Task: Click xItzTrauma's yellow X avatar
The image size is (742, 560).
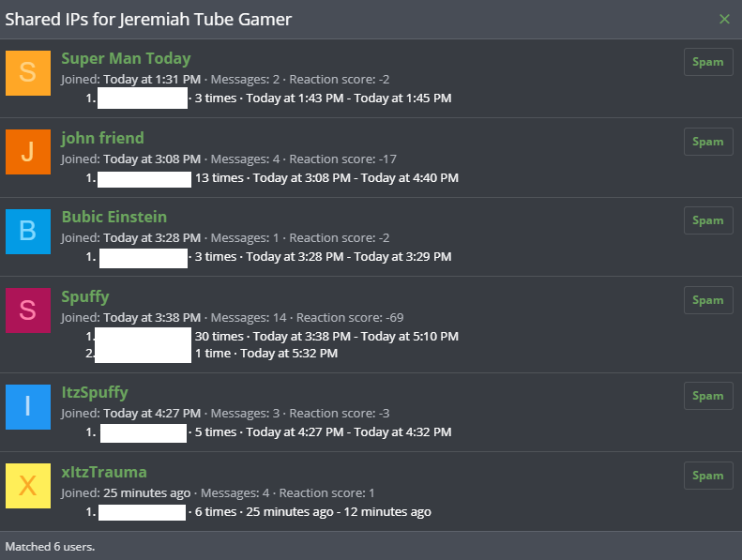Action: point(28,486)
